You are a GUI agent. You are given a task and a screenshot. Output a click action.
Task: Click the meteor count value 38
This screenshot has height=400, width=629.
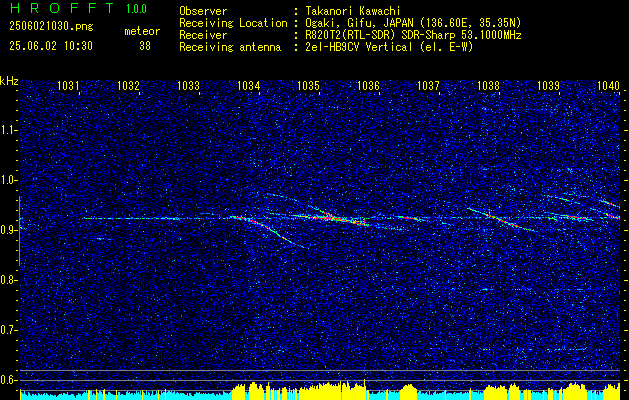click(145, 46)
